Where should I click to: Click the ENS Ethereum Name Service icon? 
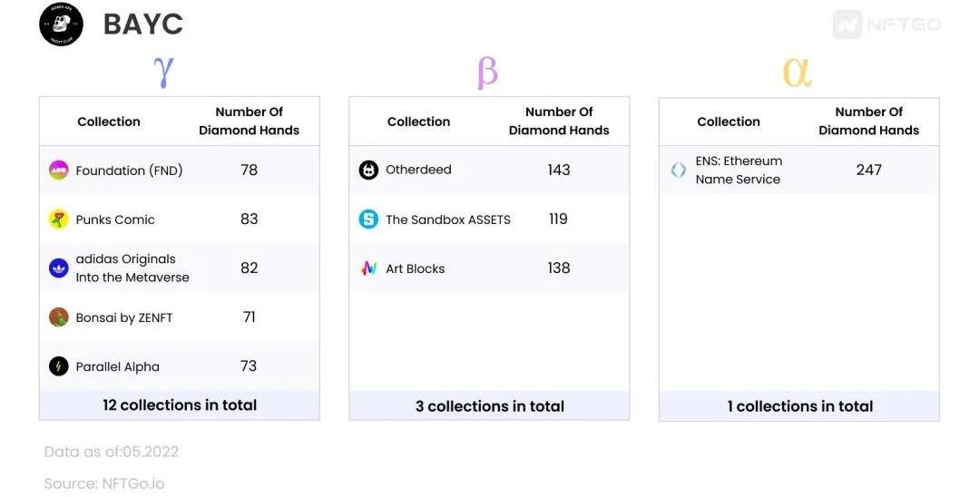679,170
